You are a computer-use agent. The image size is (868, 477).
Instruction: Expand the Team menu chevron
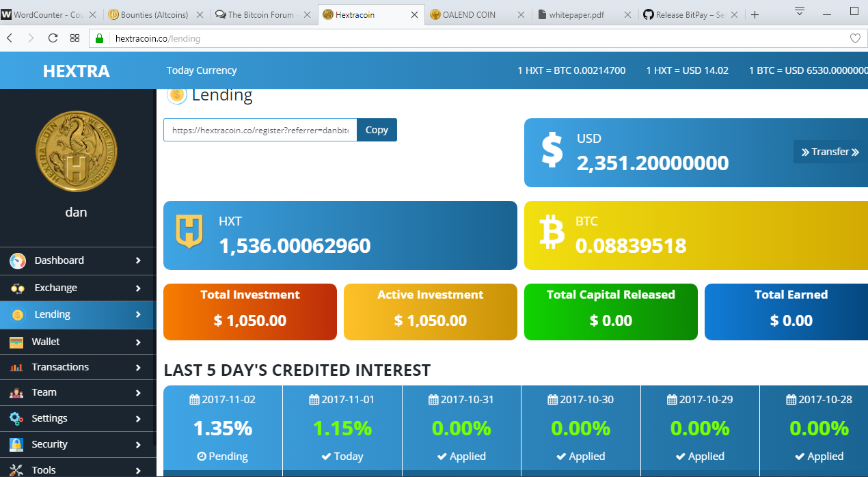click(138, 393)
